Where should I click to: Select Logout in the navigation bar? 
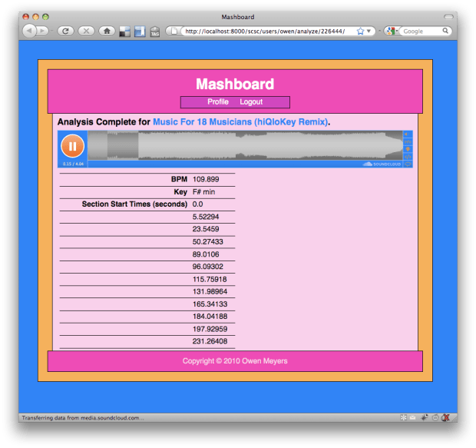(x=251, y=102)
